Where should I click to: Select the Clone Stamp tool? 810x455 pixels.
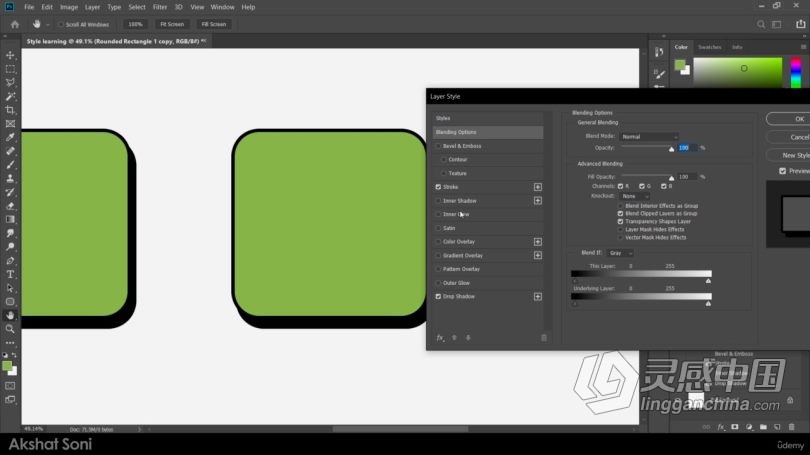(10, 178)
